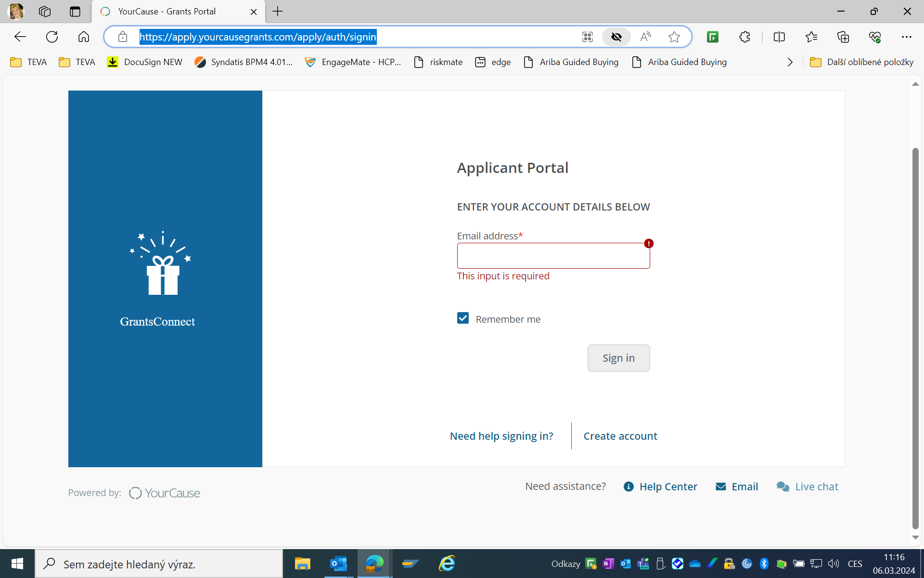Click the YourCause logo in footer
924x578 pixels.
point(165,493)
